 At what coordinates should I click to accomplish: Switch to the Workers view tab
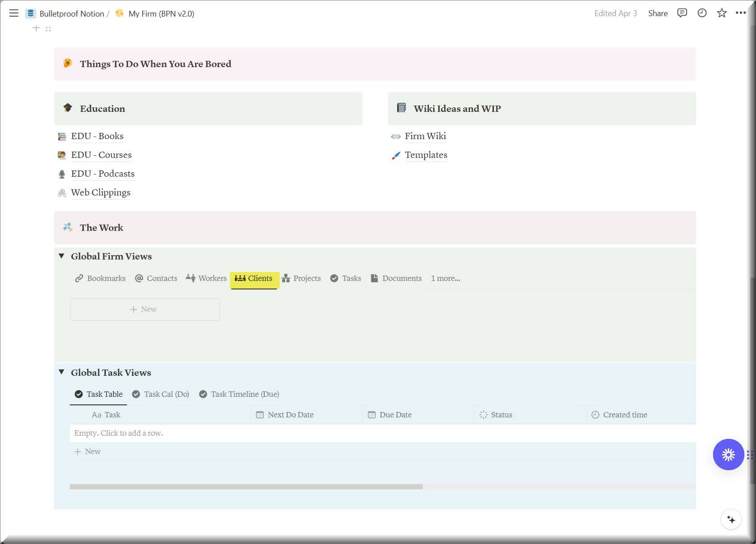(206, 278)
